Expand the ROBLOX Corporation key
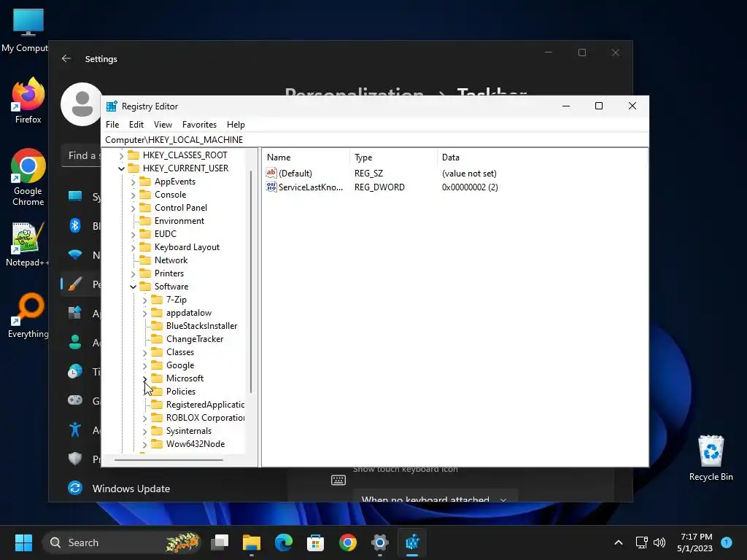The height and width of the screenshot is (560, 747). click(x=145, y=418)
